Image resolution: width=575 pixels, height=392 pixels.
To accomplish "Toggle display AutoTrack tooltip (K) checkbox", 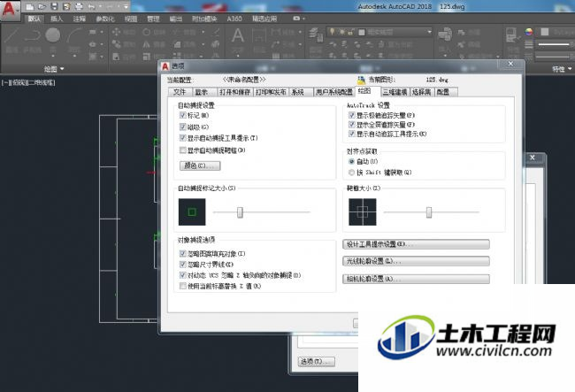I will pyautogui.click(x=352, y=134).
